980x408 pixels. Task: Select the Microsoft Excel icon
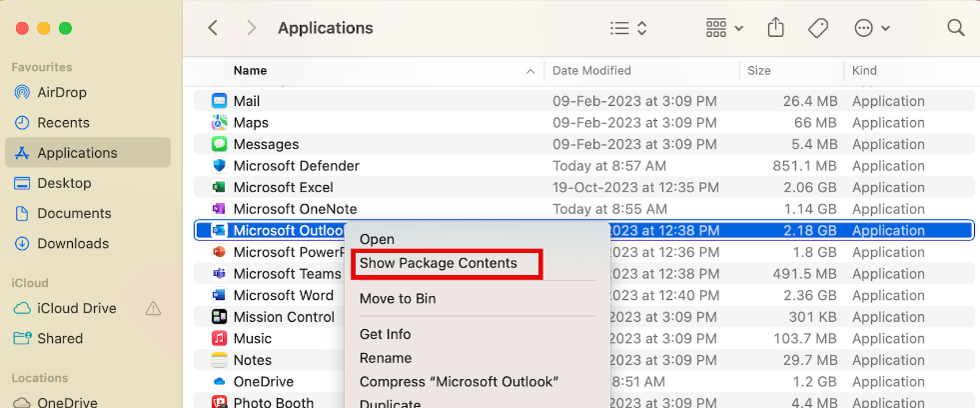coord(219,187)
